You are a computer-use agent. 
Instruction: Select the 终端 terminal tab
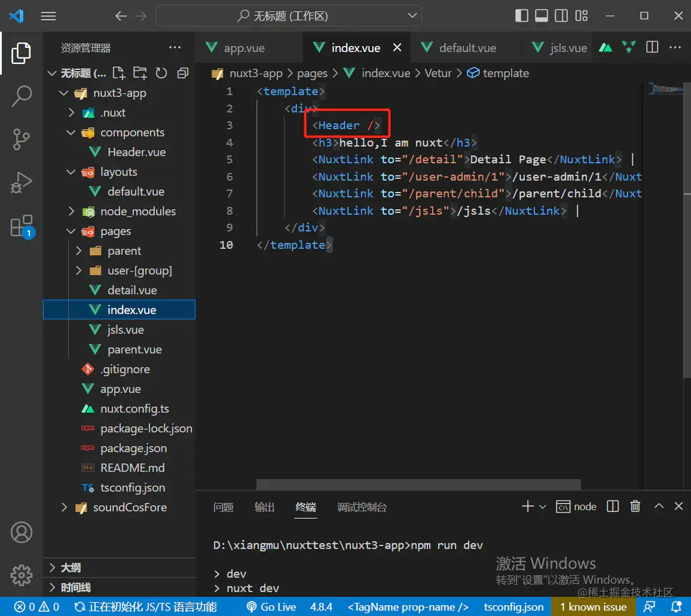(306, 507)
